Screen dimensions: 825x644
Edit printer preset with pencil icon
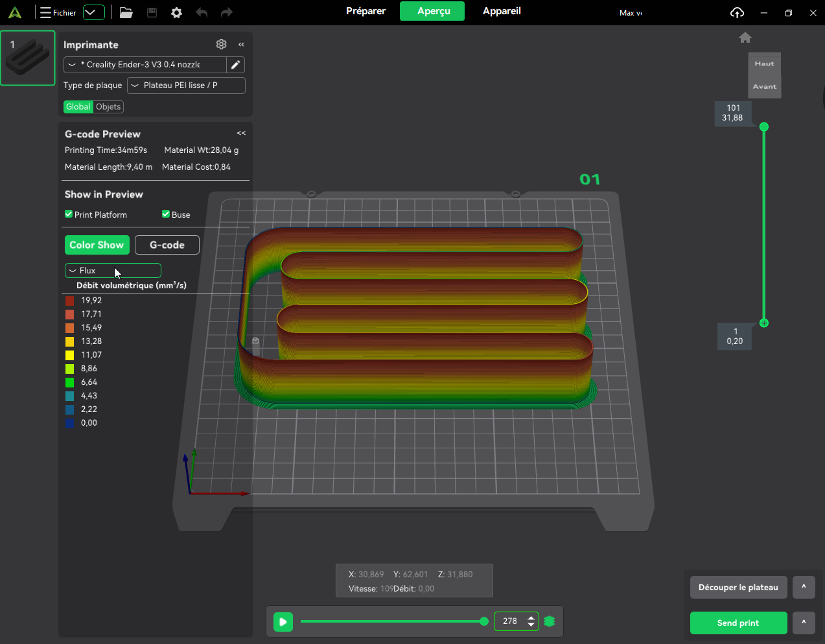click(235, 65)
